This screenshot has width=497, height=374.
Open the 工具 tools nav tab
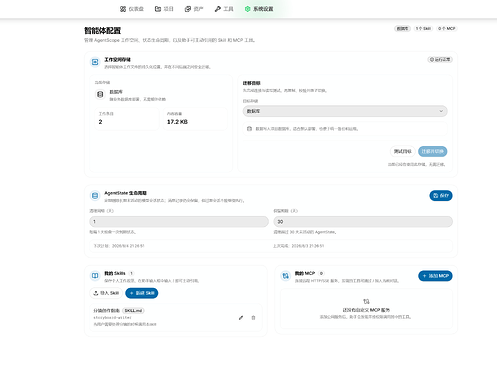pos(224,9)
